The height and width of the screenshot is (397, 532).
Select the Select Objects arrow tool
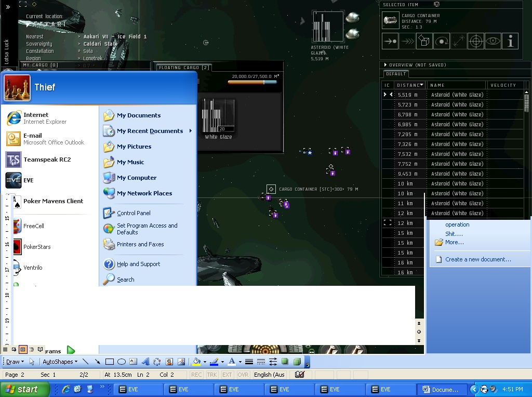pos(32,362)
